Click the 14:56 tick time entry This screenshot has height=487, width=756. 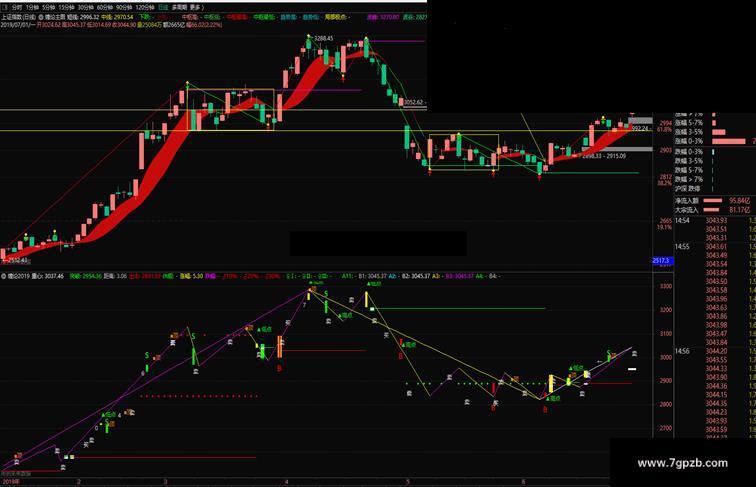[682, 352]
